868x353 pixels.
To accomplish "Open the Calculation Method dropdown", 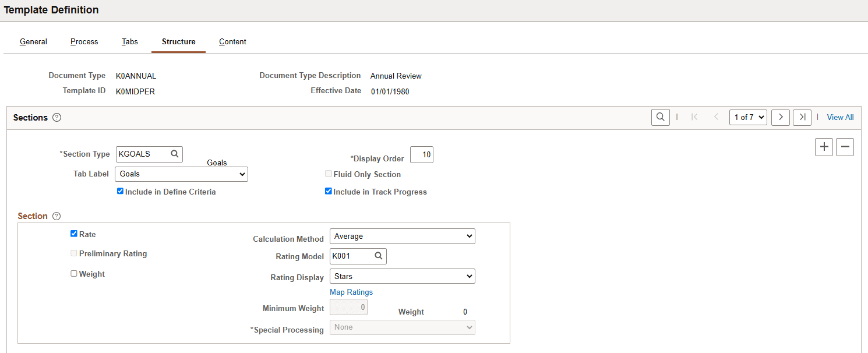I will coord(402,236).
